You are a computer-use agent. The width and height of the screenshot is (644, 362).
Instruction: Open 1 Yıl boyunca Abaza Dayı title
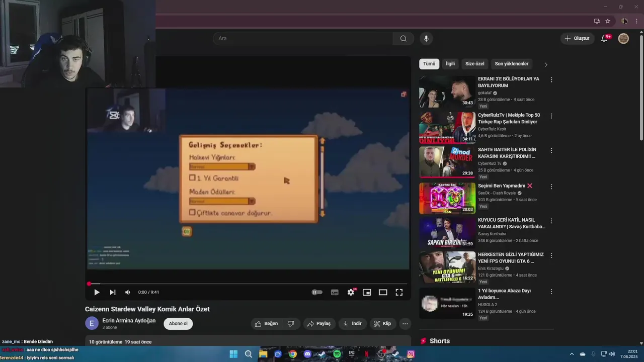coord(504,294)
